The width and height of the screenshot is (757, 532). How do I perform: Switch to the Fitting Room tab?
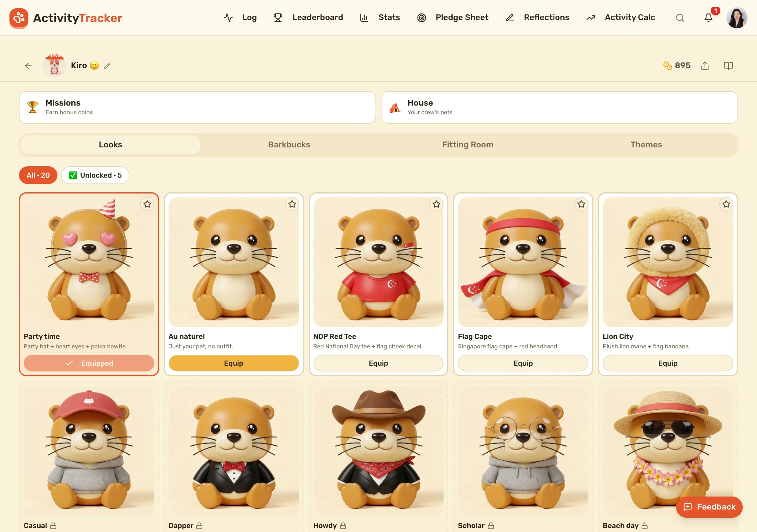[468, 145]
